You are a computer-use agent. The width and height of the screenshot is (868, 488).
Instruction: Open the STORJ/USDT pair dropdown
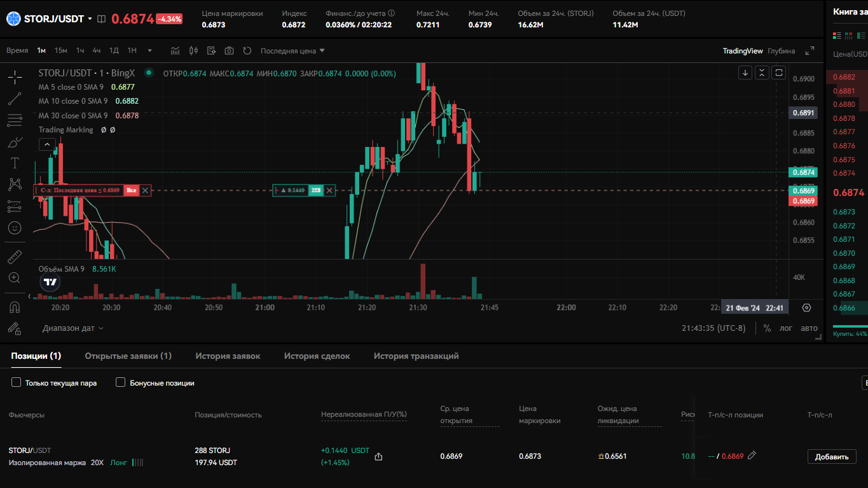coord(90,19)
